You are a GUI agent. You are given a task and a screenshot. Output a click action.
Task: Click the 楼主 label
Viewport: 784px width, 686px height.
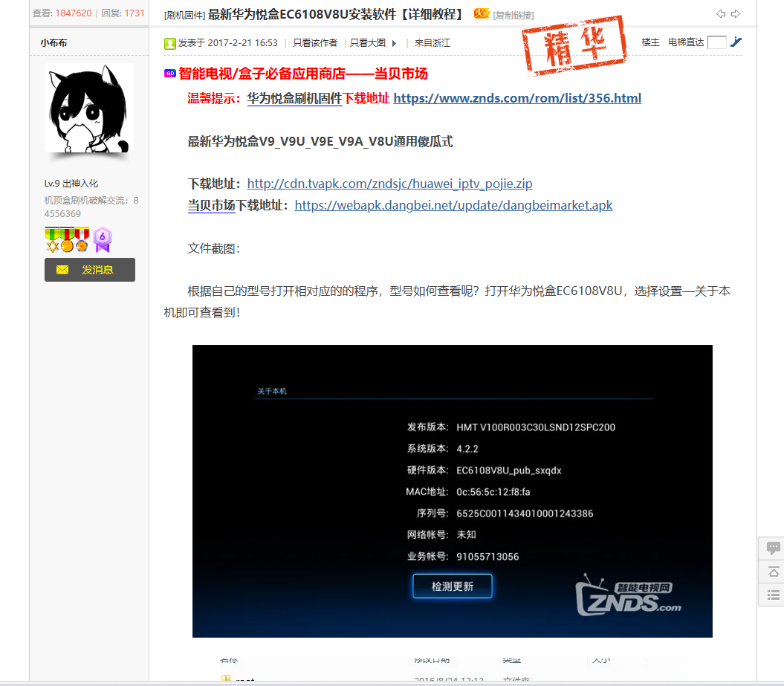[x=650, y=42]
